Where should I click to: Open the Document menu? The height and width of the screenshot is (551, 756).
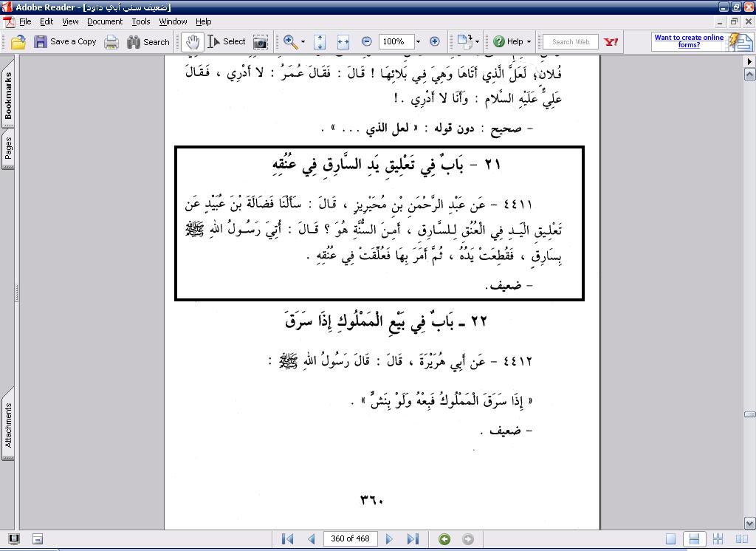click(105, 21)
